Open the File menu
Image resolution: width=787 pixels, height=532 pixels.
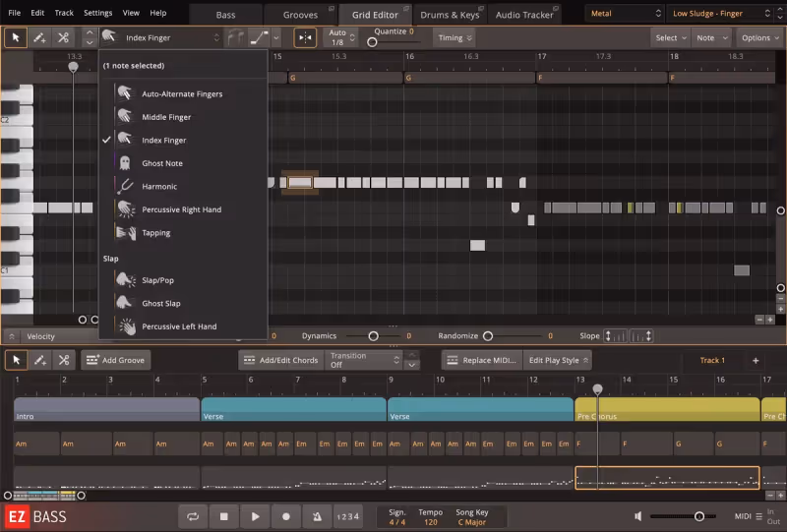click(x=15, y=13)
